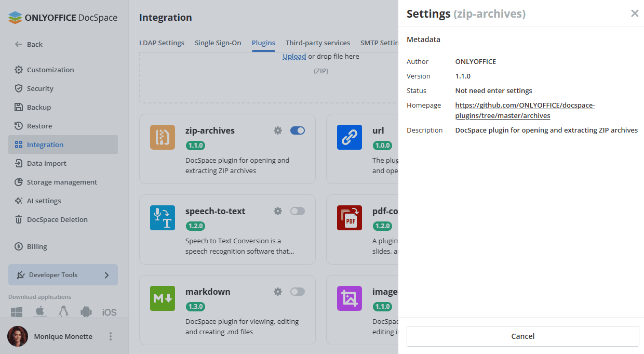Click the Data import icon

point(19,163)
